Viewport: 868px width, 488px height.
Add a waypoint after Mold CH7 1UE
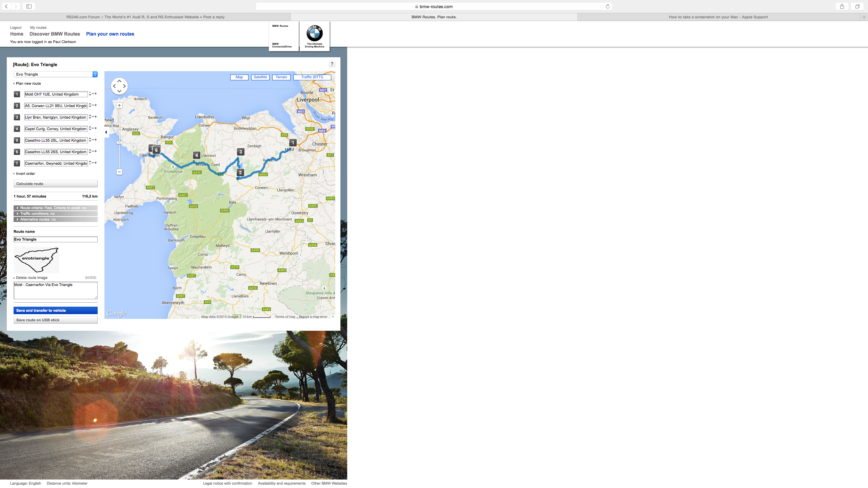point(96,94)
